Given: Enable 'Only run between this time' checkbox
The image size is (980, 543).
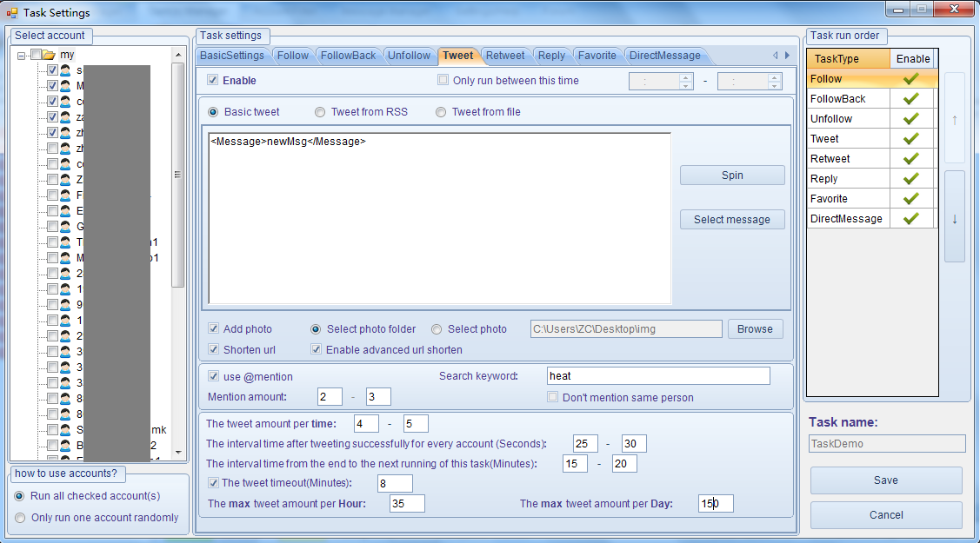Looking at the screenshot, I should (443, 80).
